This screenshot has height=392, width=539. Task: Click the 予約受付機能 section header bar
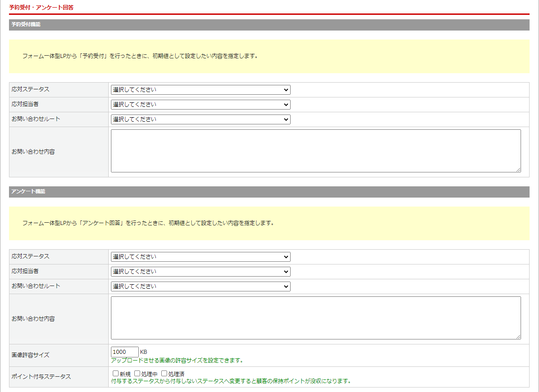[x=269, y=25]
